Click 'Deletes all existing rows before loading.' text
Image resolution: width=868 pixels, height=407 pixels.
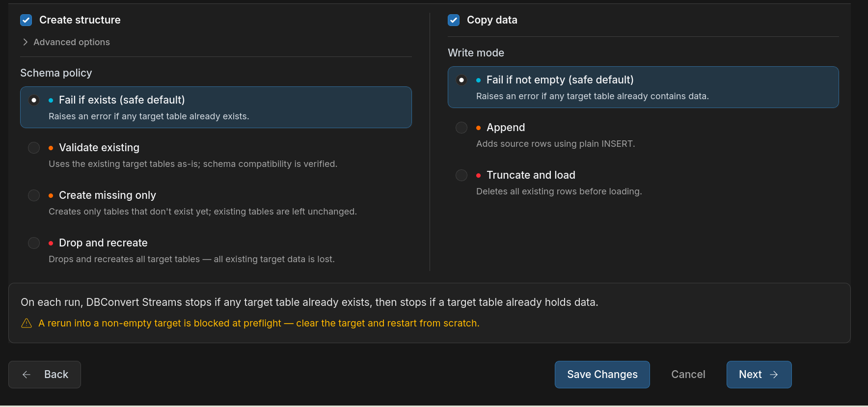(x=559, y=191)
